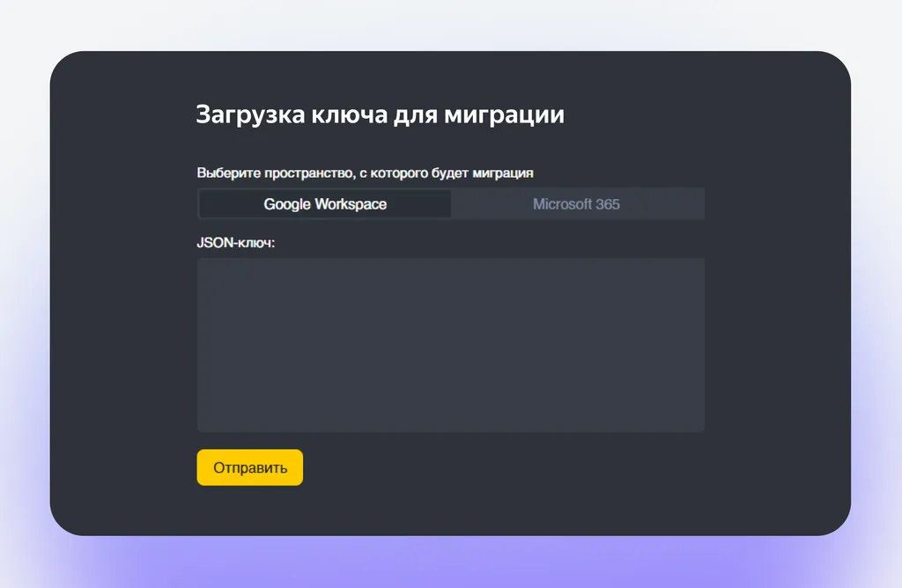Select the Google Workspace option
This screenshot has height=588, width=902.
[325, 204]
